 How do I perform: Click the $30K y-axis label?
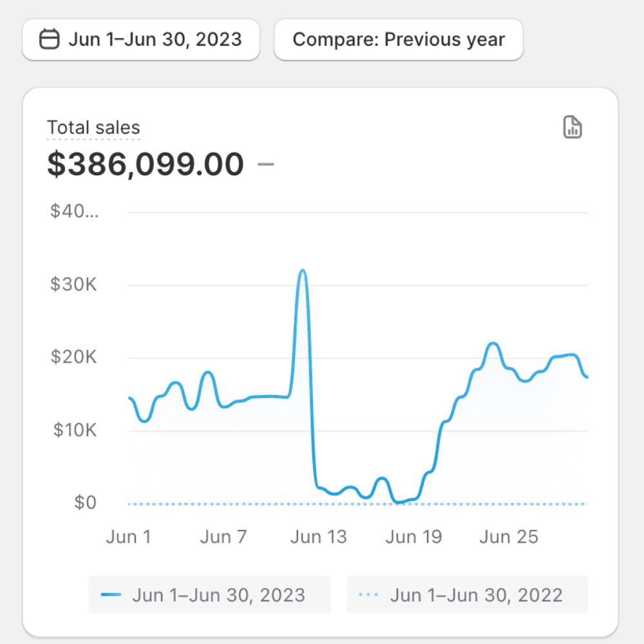click(x=73, y=285)
